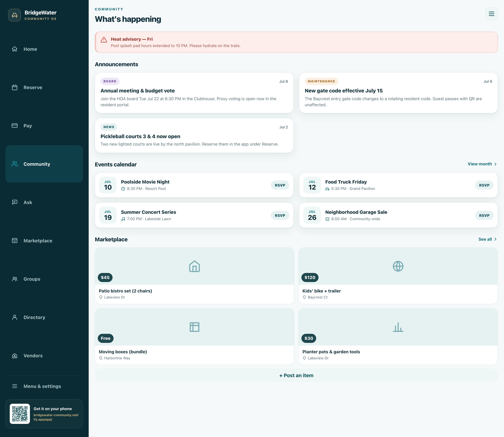Image resolution: width=504 pixels, height=437 pixels.
Task: Click the $45 price badge
Action: coord(105,277)
